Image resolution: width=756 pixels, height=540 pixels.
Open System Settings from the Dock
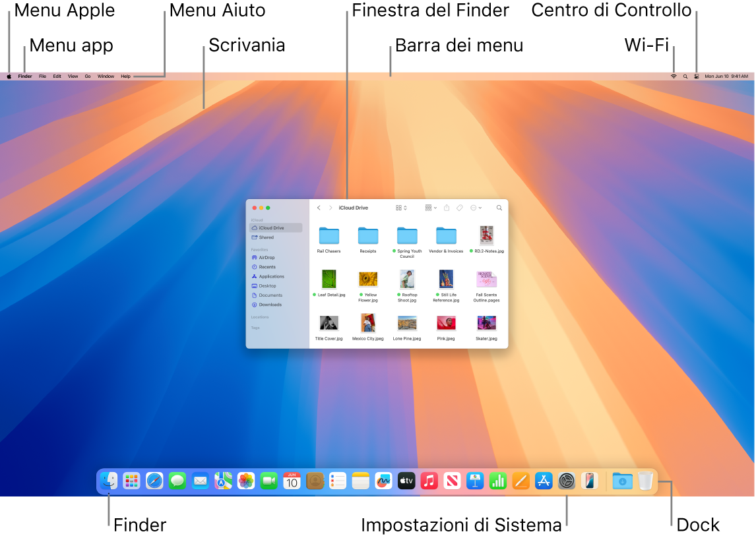click(x=566, y=481)
